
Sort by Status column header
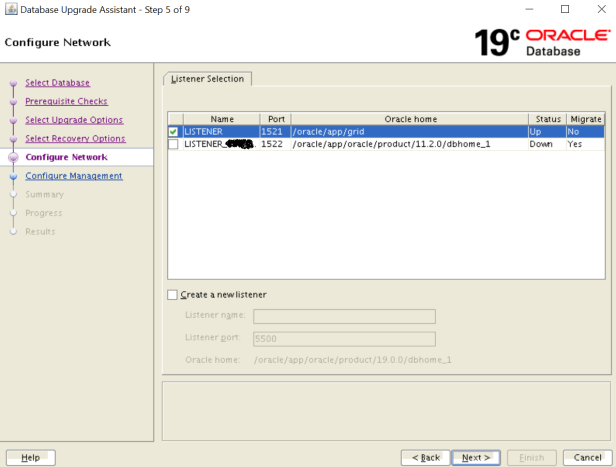(x=546, y=119)
